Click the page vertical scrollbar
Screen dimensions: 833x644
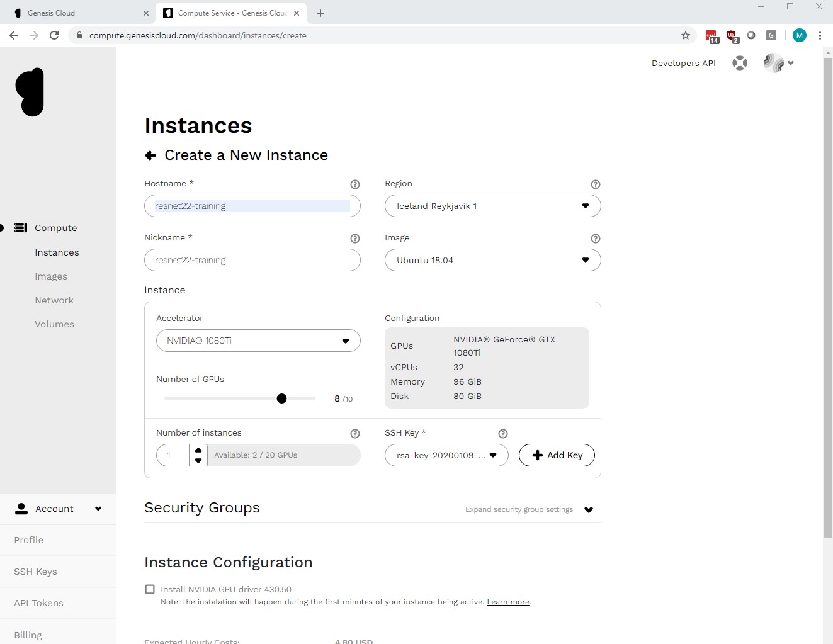[828, 298]
